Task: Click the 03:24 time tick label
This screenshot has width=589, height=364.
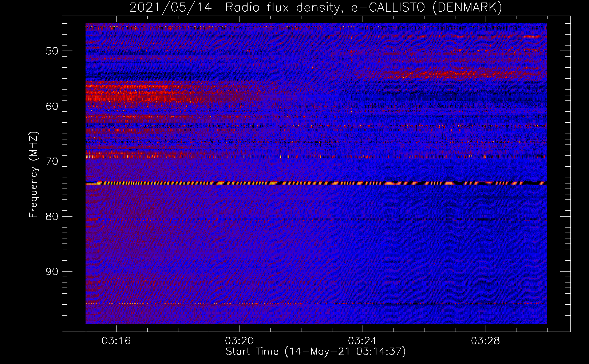Action: pyautogui.click(x=363, y=341)
